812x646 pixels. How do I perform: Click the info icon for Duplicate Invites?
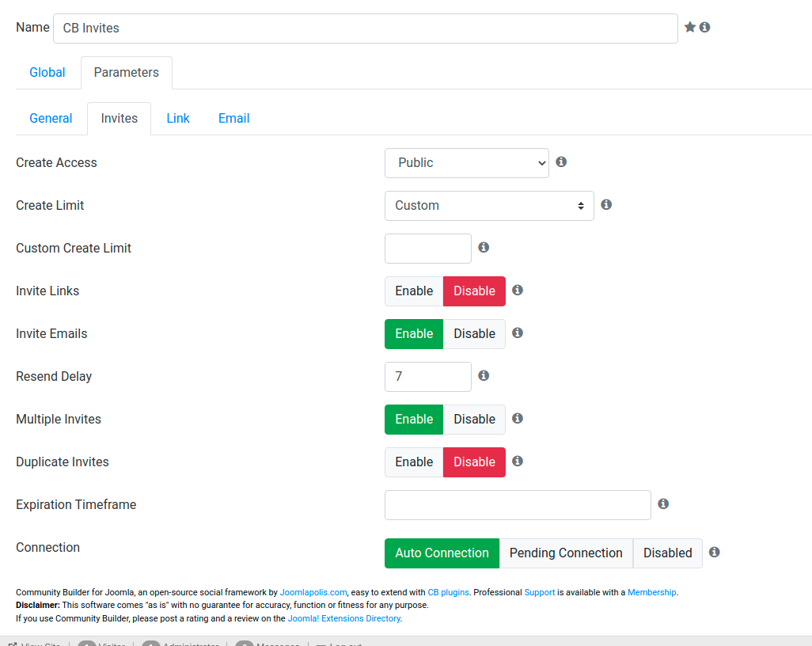pos(518,461)
